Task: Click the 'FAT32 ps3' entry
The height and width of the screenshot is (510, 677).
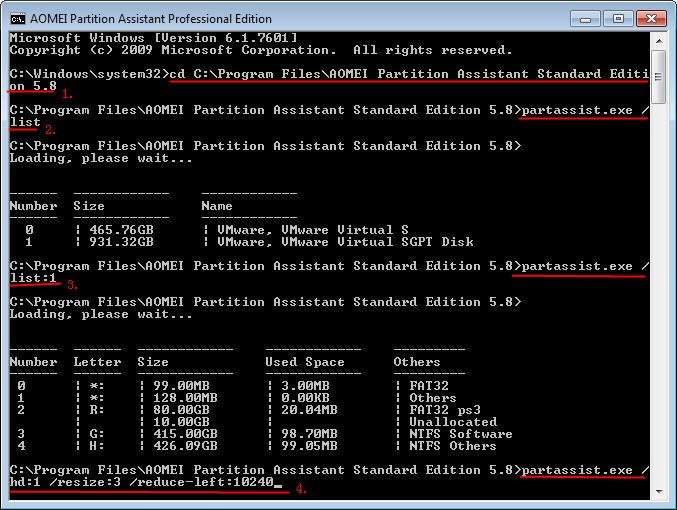Action: (445, 410)
